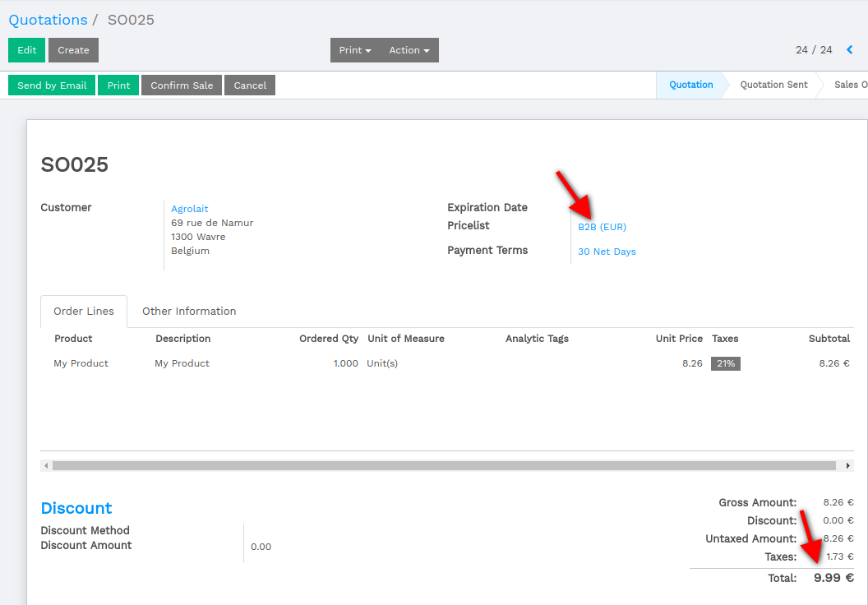The width and height of the screenshot is (868, 605).
Task: Click the Taxes column header
Action: [725, 338]
